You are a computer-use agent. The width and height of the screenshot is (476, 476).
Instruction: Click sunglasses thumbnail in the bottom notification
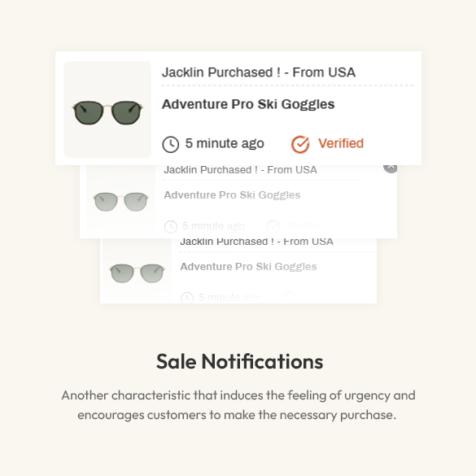point(137,271)
